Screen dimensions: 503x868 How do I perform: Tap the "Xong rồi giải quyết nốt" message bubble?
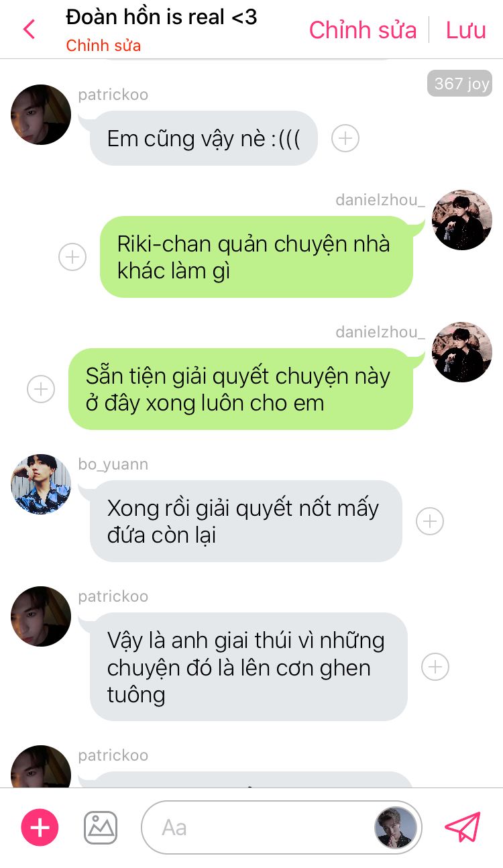point(245,521)
